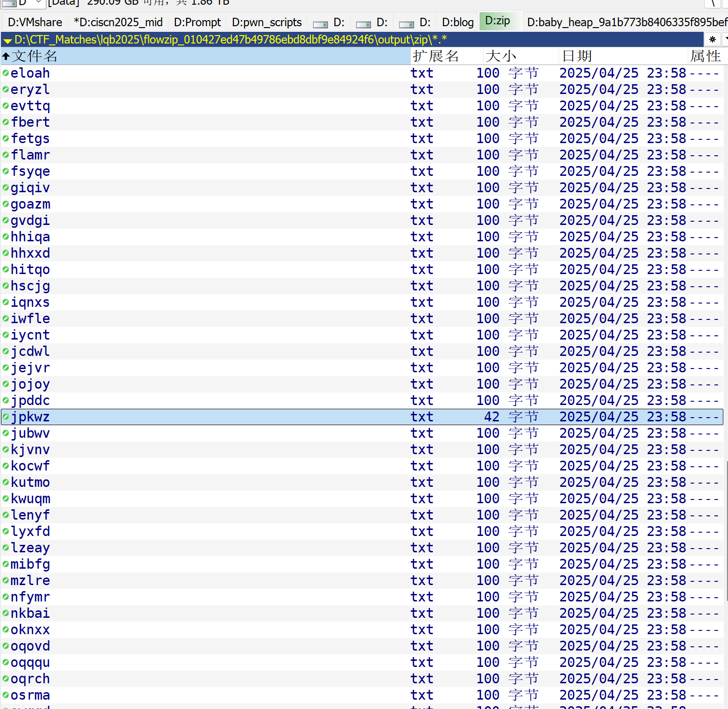Click the current path bar text
Viewport: 728px width, 709px height.
pyautogui.click(x=231, y=39)
